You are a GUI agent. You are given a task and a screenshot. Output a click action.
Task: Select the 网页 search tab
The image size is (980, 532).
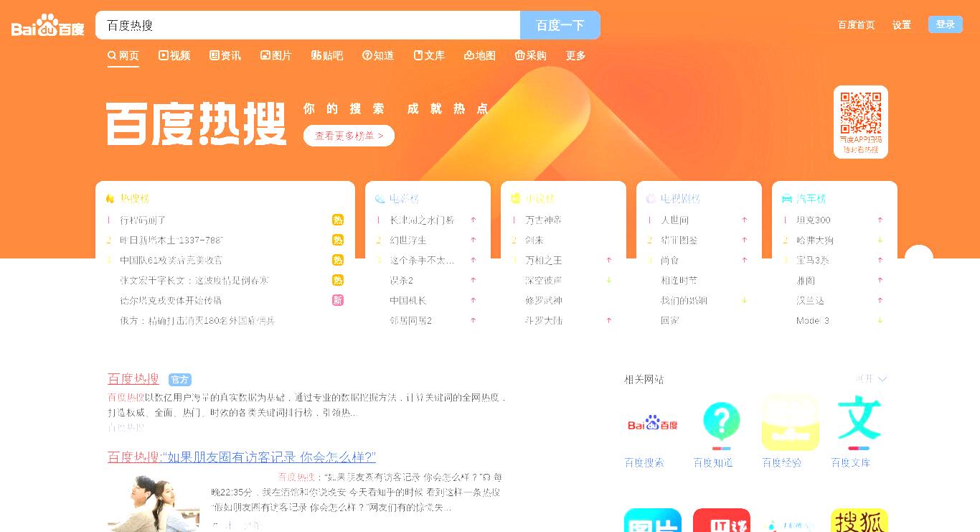pos(123,55)
